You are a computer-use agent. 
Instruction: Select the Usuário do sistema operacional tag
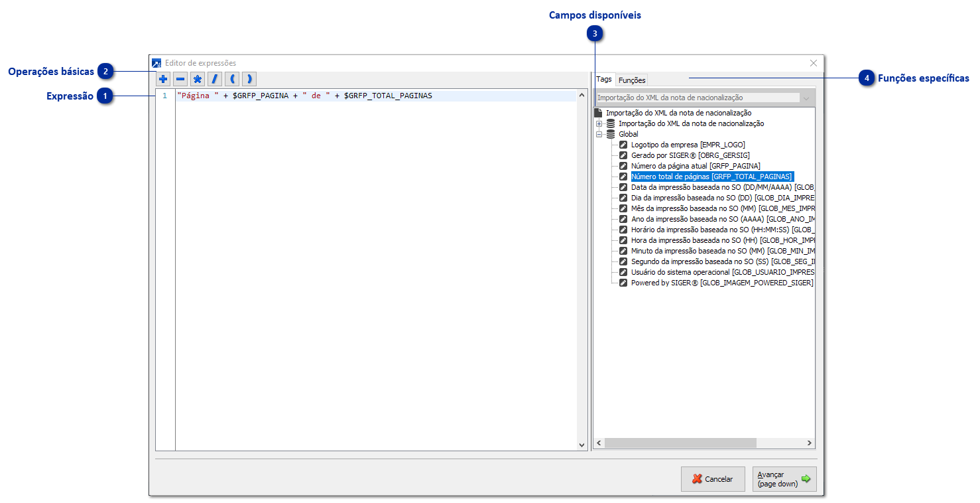coord(722,272)
